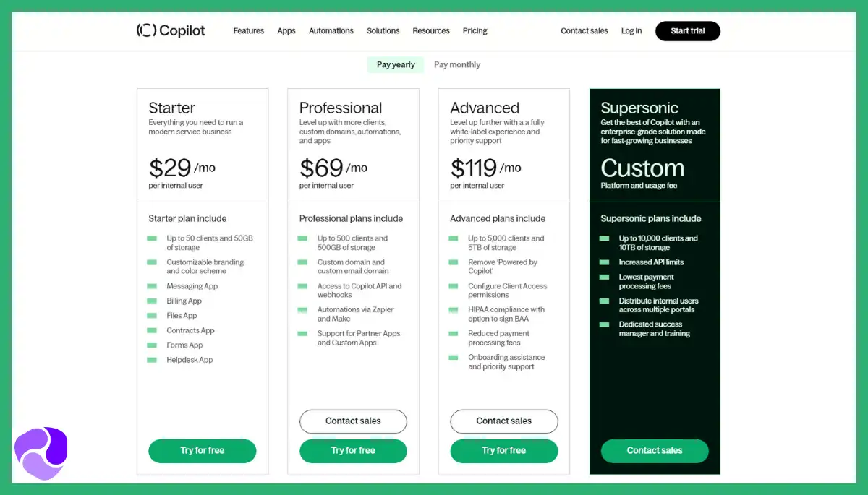This screenshot has height=495, width=868.
Task: Expand the Resources navigation menu
Action: coord(431,31)
